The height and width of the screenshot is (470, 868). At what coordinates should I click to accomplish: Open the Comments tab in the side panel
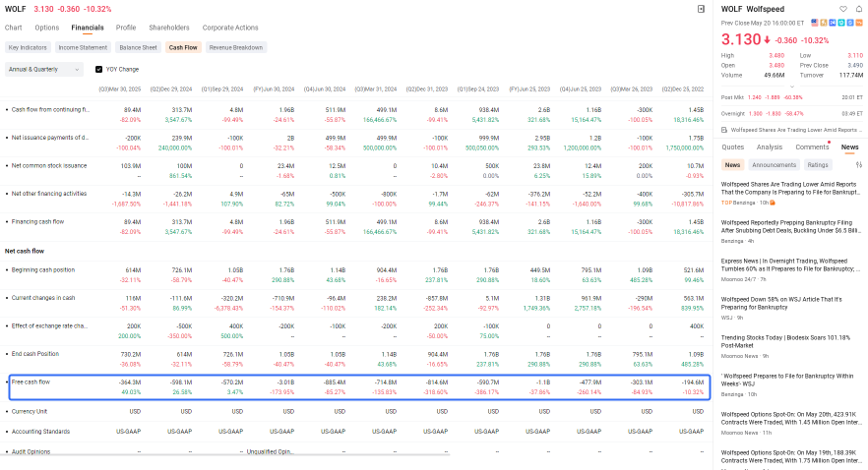tap(812, 147)
